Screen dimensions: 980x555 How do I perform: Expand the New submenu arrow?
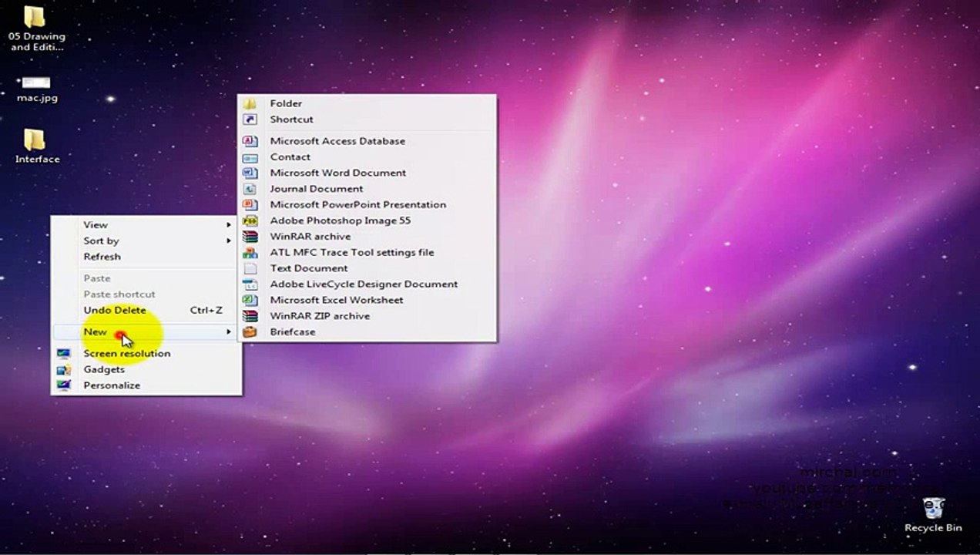pos(229,332)
